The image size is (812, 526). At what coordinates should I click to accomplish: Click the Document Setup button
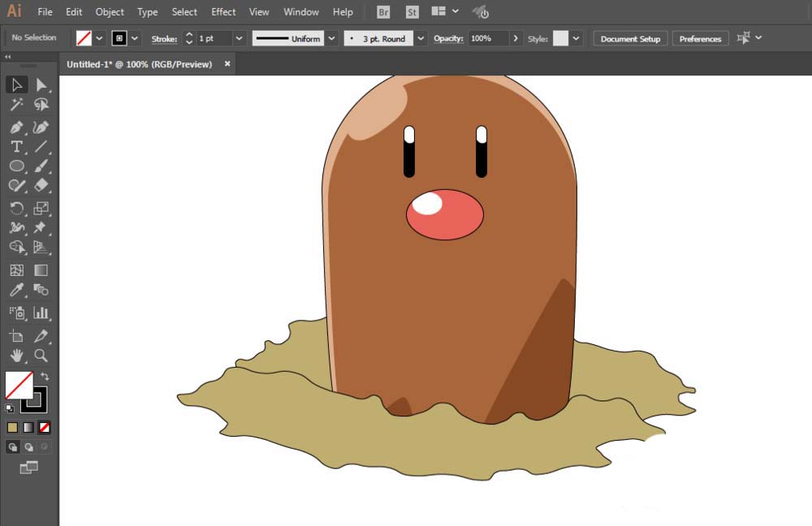(630, 38)
